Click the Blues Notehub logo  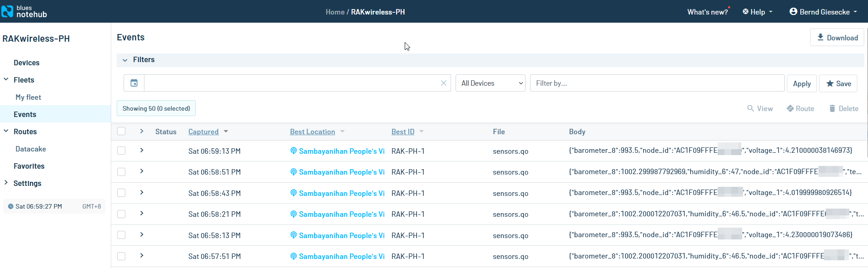(24, 11)
